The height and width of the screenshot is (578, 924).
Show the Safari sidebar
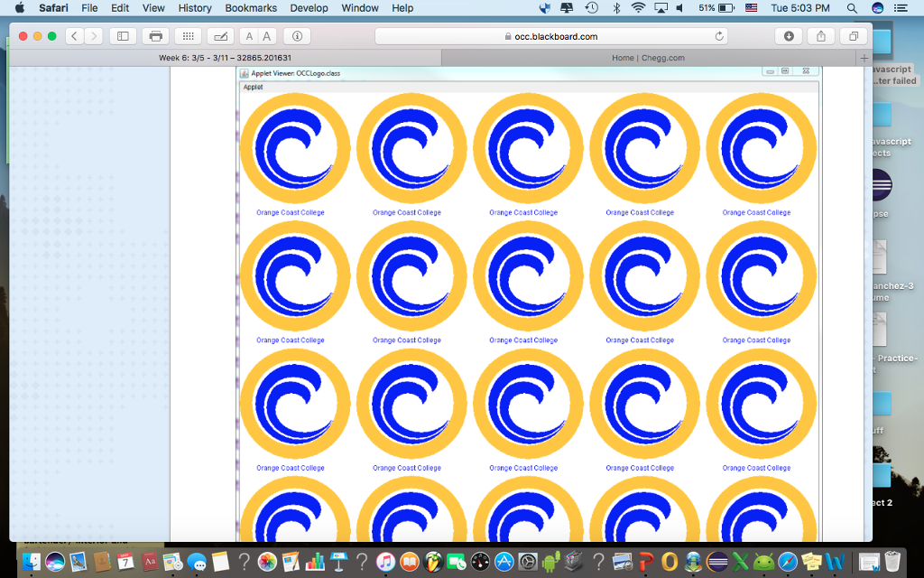point(122,37)
